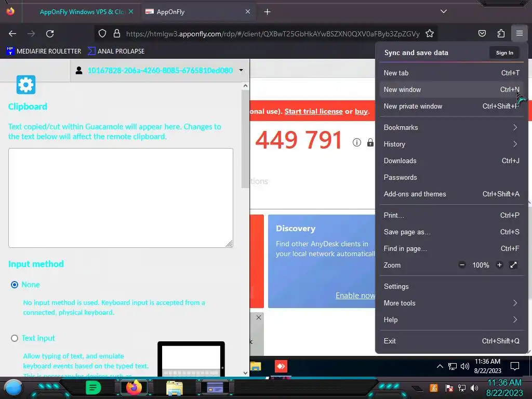Image resolution: width=532 pixels, height=399 pixels.
Task: Expand the list all tabs chevron
Action: click(444, 11)
